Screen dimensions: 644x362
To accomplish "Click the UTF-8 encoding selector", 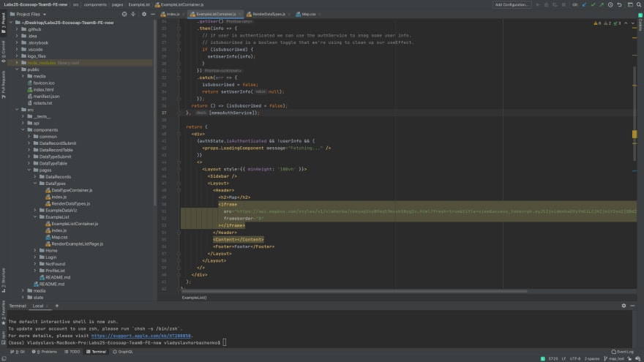I will click(x=575, y=359).
